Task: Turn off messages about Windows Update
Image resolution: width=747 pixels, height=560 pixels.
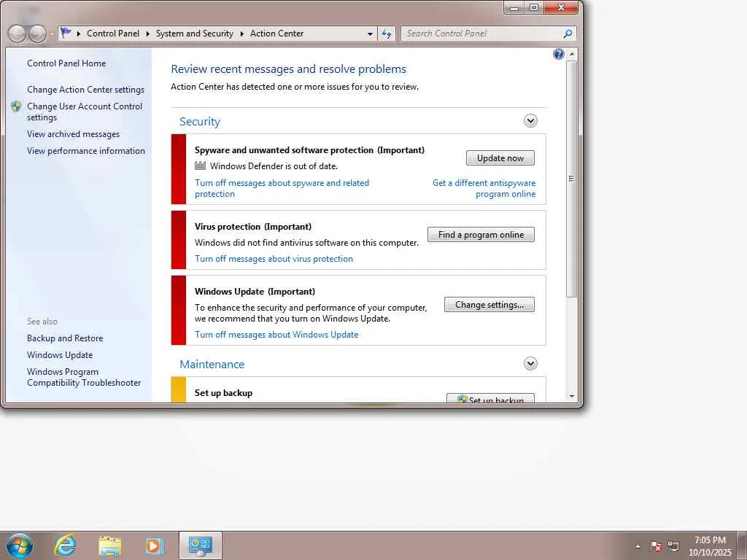Action: click(x=276, y=335)
